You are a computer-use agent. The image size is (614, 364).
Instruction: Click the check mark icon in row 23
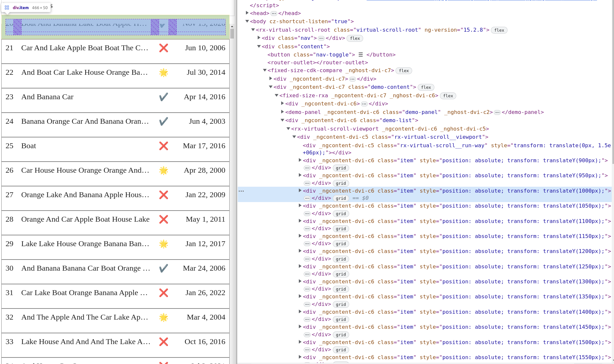pos(163,97)
